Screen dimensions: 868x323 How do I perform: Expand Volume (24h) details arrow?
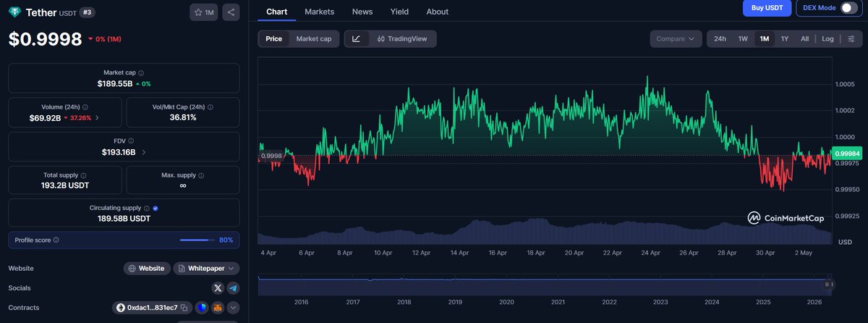point(98,117)
